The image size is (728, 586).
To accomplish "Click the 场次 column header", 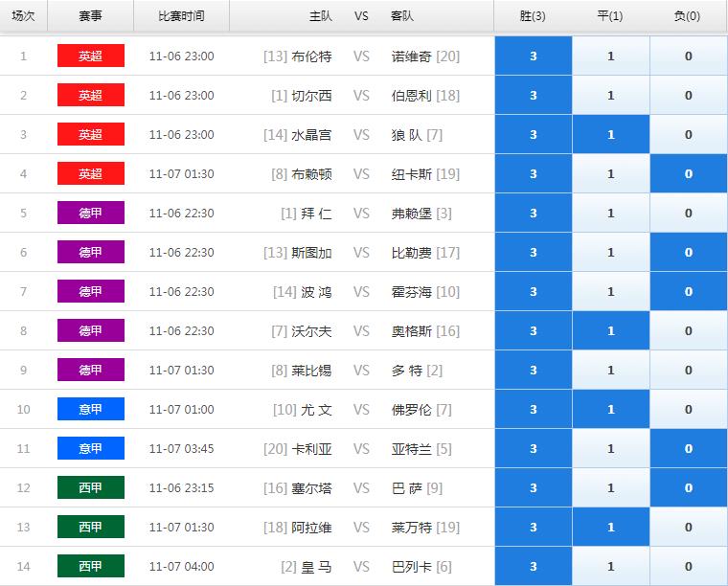I will [x=23, y=15].
